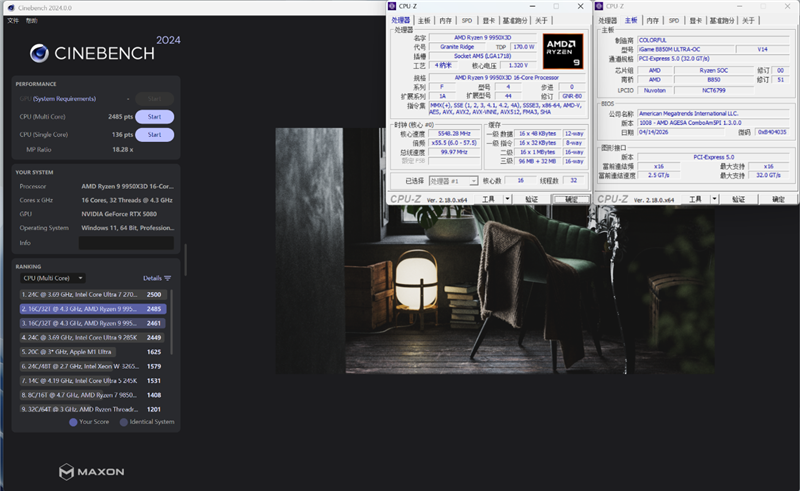Click the TDP value 170.0 W
This screenshot has width=800, height=491.
523,47
